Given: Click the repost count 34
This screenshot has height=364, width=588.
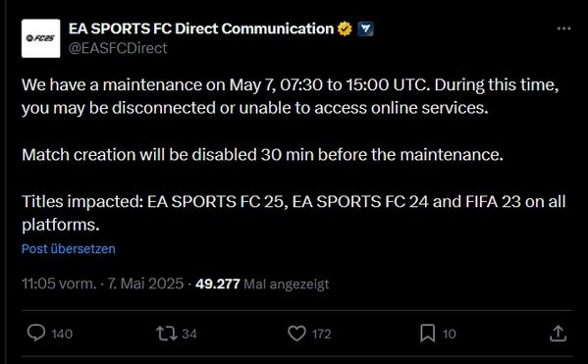Looking at the screenshot, I should click(189, 334).
